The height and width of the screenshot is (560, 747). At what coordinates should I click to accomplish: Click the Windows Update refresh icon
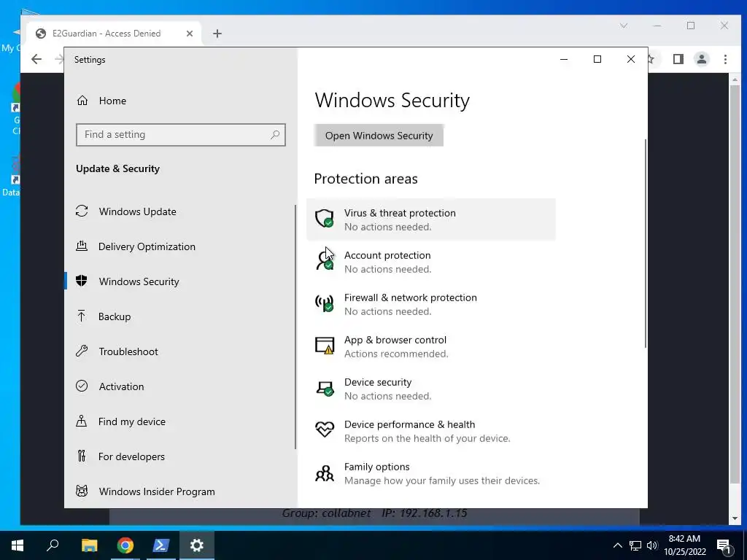(x=82, y=211)
